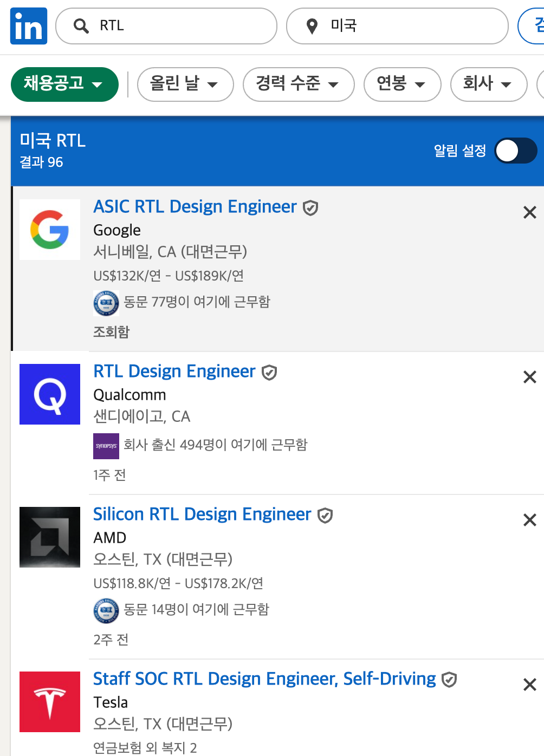Open the 연봉 salary filter dropdown
The width and height of the screenshot is (544, 756).
[402, 84]
